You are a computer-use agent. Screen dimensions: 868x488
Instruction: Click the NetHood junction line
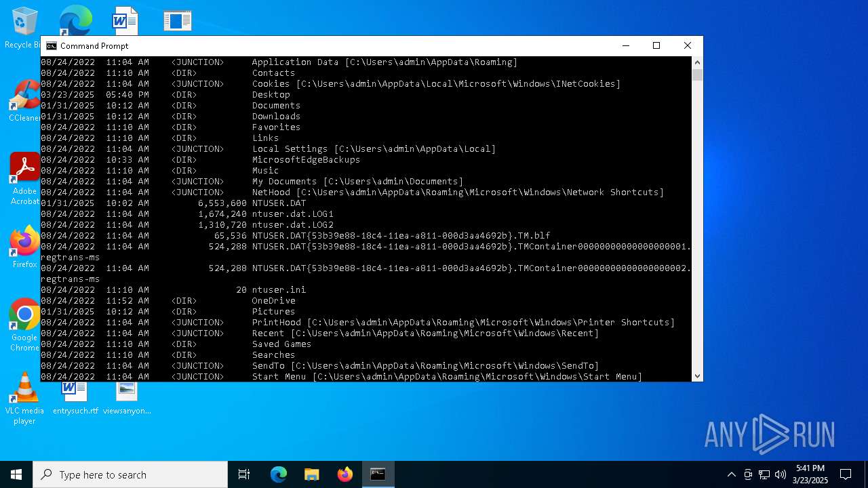click(x=353, y=192)
